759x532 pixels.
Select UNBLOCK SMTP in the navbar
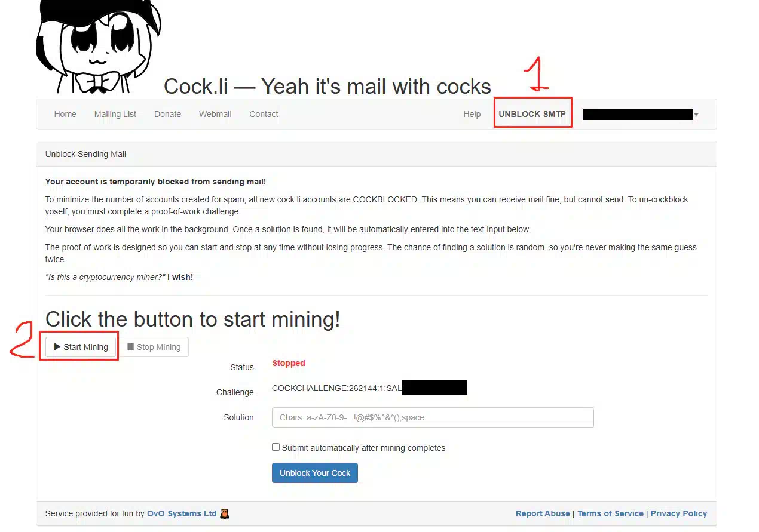[532, 114]
